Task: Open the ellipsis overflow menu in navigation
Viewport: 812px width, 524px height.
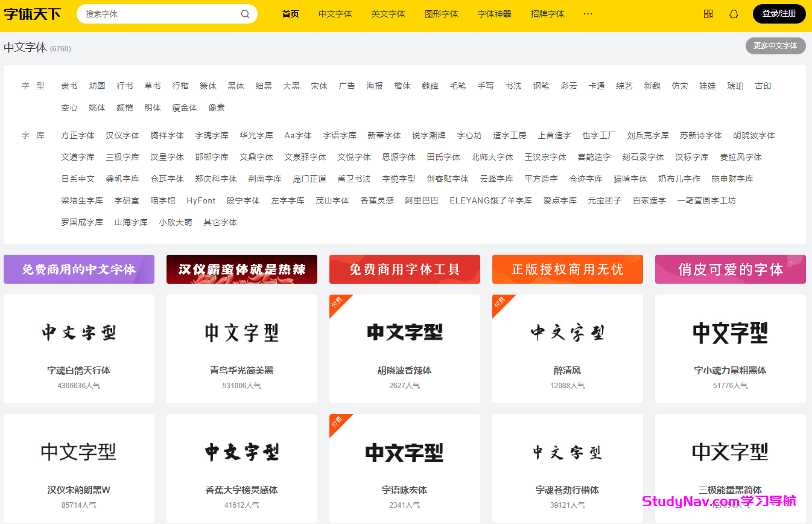Action: coord(588,14)
